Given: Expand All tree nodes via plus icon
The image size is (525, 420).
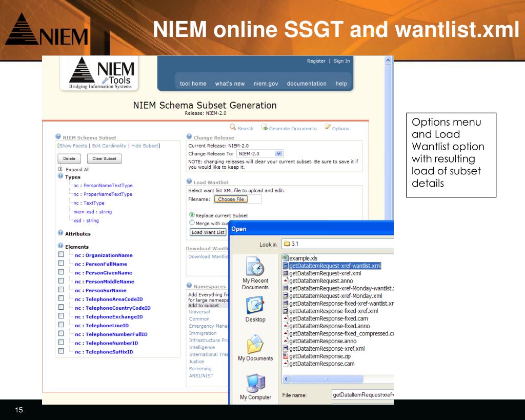Looking at the screenshot, I should 60,169.
